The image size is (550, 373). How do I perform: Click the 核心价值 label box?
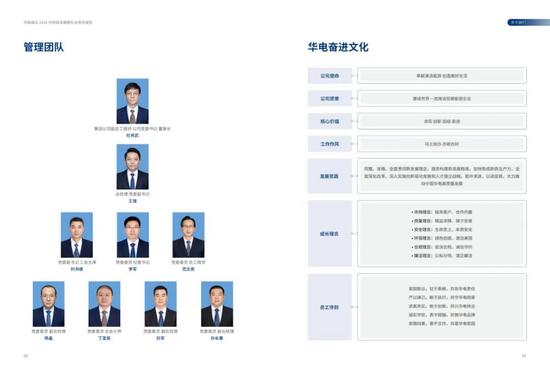(x=330, y=121)
